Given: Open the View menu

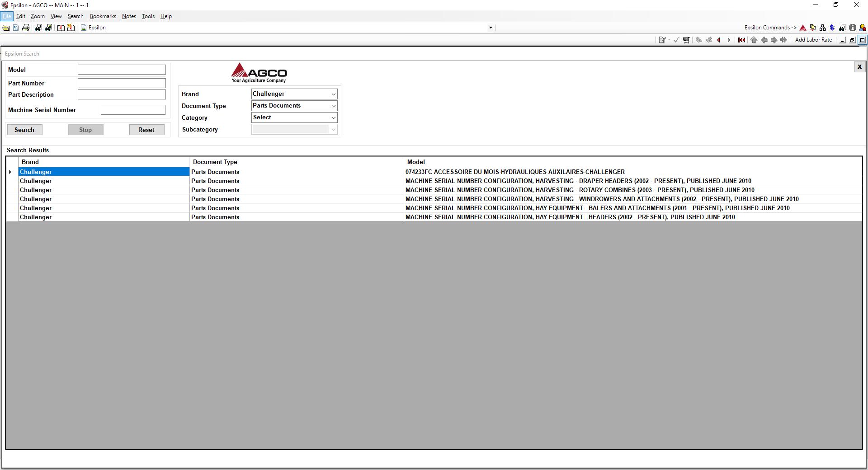Looking at the screenshot, I should click(56, 16).
